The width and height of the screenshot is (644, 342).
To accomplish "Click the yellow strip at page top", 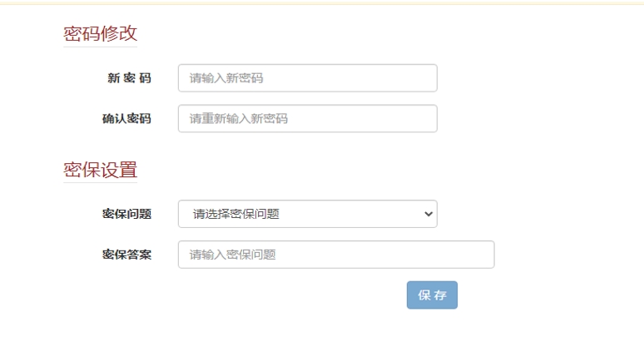I will [x=322, y=2].
